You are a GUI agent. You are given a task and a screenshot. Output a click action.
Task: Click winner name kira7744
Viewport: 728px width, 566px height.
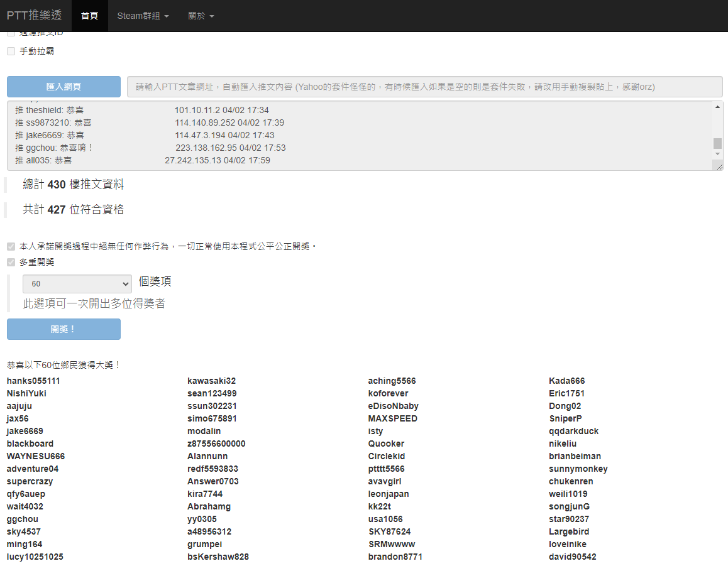(x=205, y=494)
